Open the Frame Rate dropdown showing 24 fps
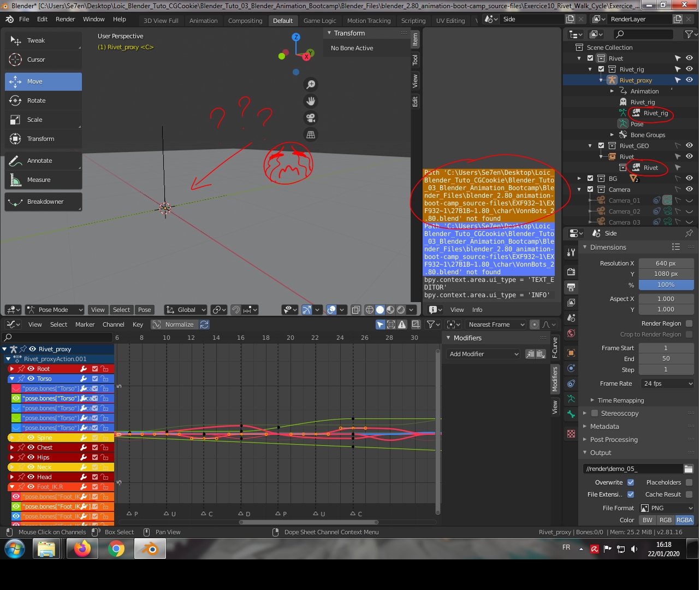The image size is (700, 590). click(666, 383)
